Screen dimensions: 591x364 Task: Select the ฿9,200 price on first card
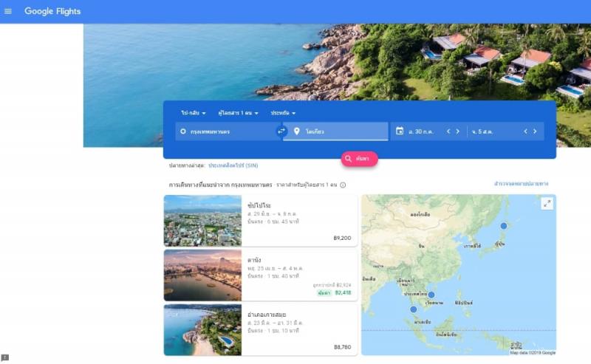[342, 238]
